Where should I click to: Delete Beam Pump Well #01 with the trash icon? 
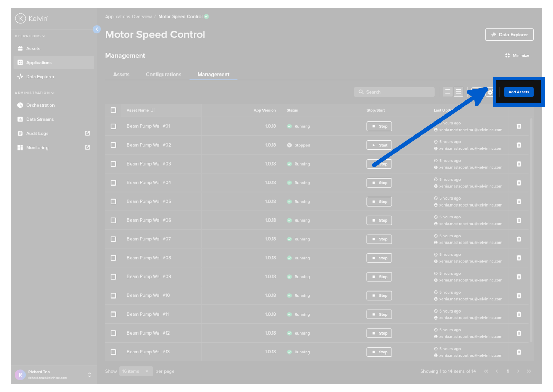pyautogui.click(x=519, y=126)
